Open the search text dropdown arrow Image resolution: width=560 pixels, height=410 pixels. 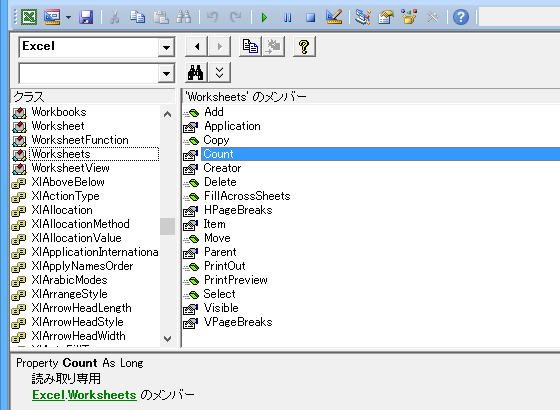[166, 74]
